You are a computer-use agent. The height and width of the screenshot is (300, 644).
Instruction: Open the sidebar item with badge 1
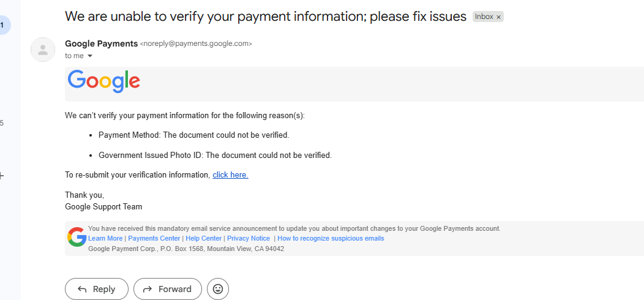click(x=3, y=25)
